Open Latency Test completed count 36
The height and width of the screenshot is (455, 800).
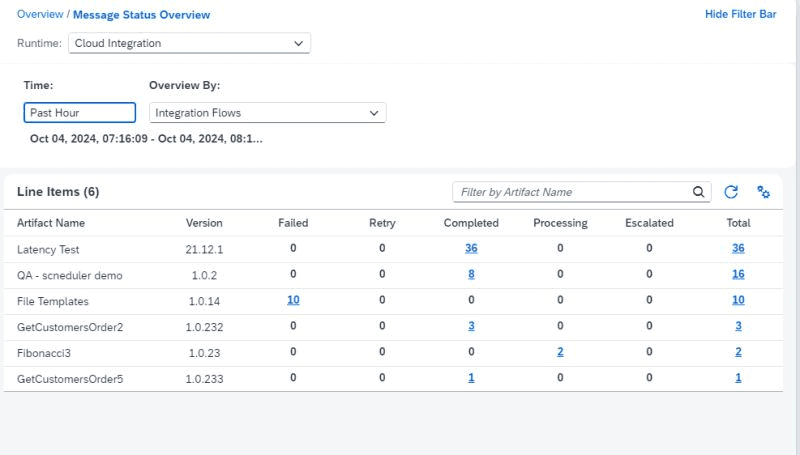471,248
